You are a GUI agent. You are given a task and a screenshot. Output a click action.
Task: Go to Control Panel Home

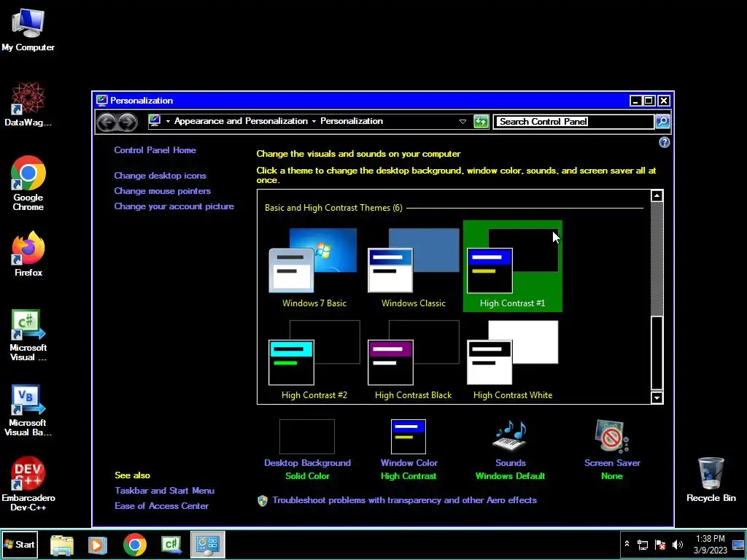coord(155,150)
